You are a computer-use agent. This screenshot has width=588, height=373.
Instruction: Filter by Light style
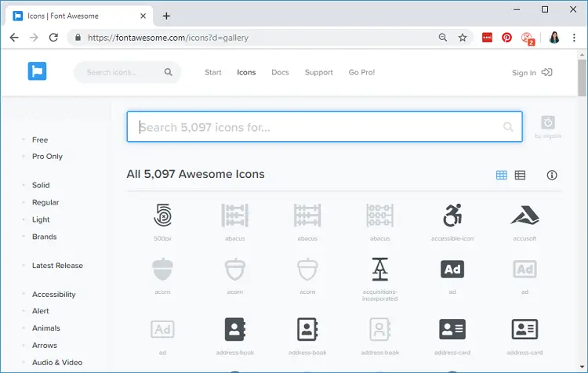[x=41, y=219]
